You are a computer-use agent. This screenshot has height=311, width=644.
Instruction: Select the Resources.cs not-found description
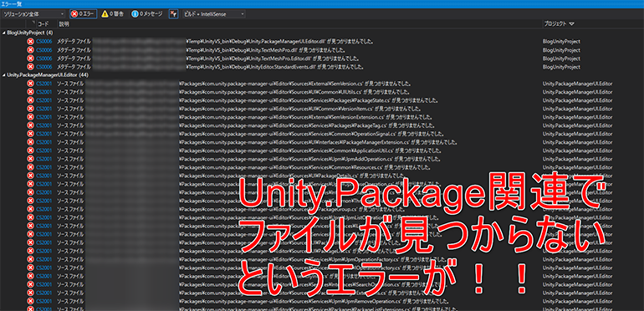click(243, 167)
